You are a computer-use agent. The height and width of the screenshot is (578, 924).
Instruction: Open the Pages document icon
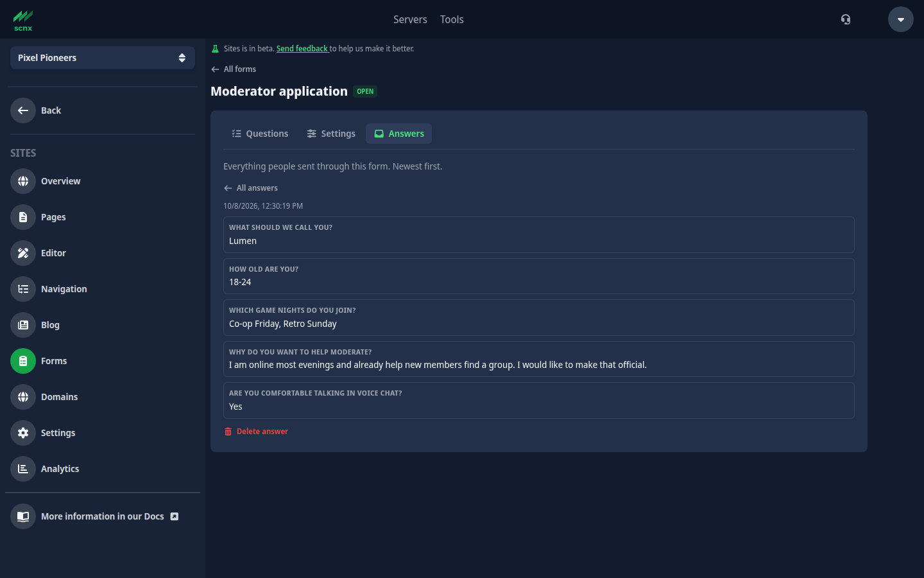point(23,217)
